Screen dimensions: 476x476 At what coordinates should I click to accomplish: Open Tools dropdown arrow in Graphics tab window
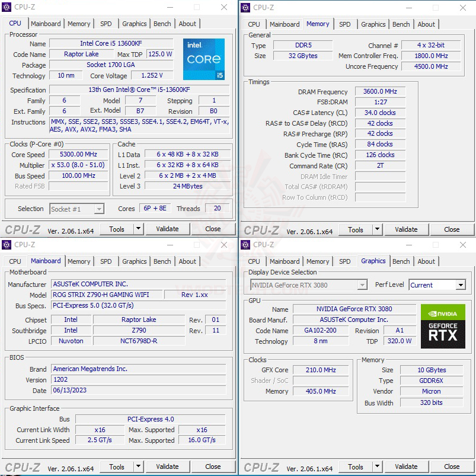tap(378, 467)
